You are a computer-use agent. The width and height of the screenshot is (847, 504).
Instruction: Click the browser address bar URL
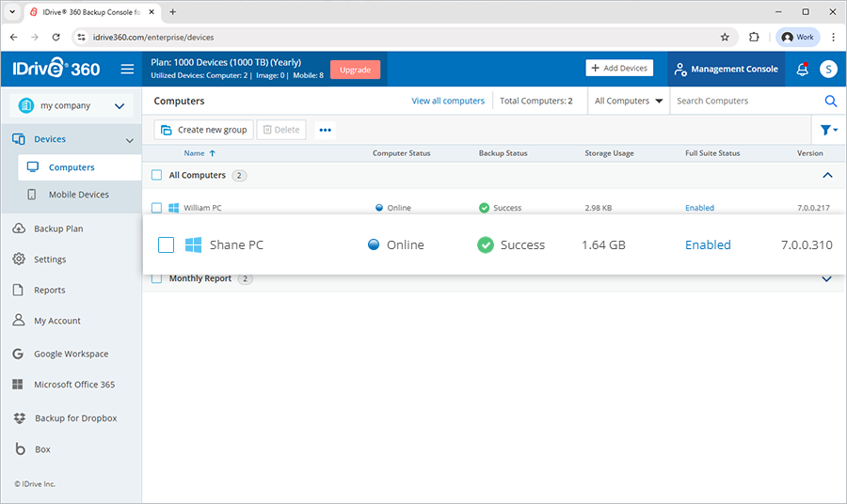(153, 38)
